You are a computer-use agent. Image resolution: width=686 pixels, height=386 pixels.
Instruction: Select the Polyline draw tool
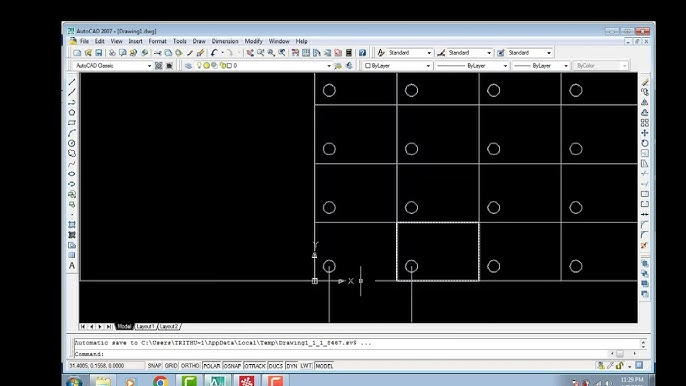(x=72, y=102)
